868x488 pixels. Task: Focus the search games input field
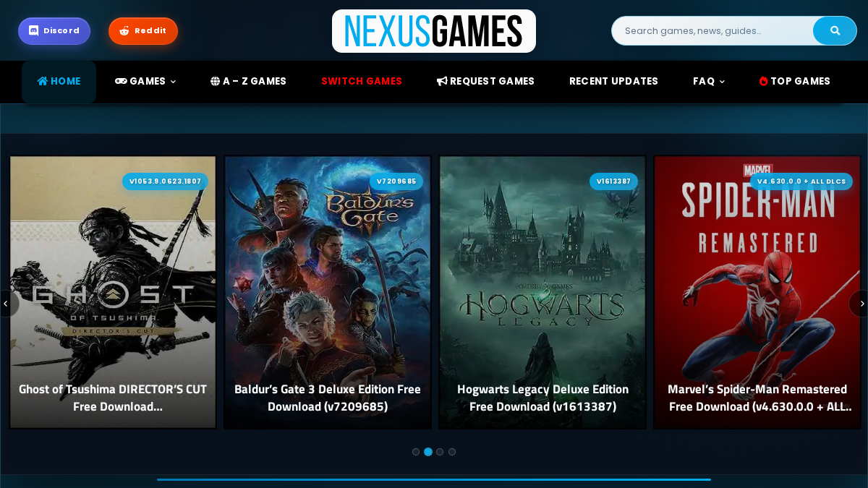(x=712, y=31)
